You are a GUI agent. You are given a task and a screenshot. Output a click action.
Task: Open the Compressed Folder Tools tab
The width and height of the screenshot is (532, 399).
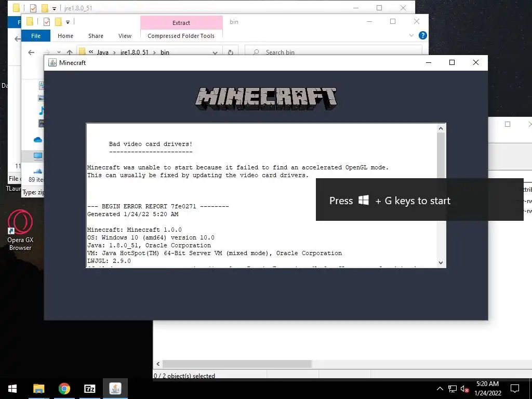(181, 36)
